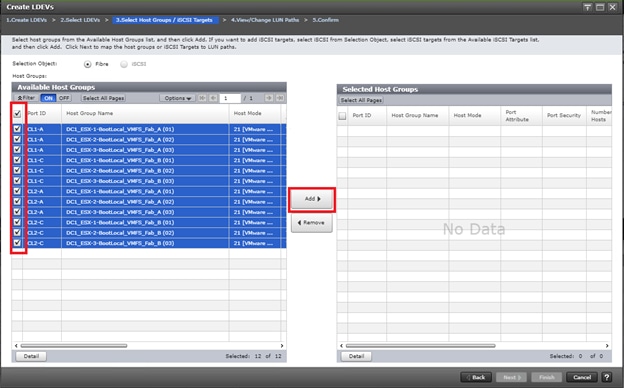The height and width of the screenshot is (388, 624).
Task: Select cell DC1_ESX-1-BootLocal_VMFS_Fab_B (01) in CL2-C row
Action: click(145, 222)
